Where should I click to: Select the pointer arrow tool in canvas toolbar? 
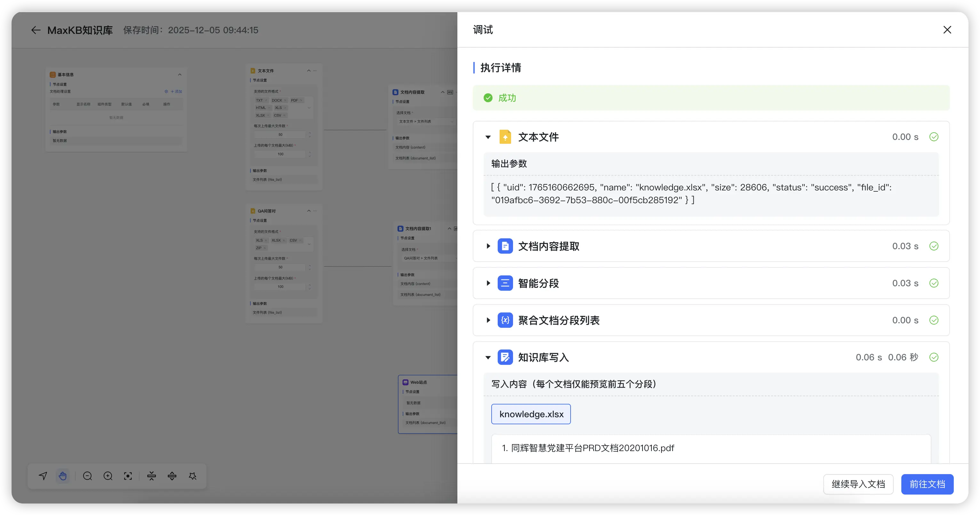pos(43,476)
